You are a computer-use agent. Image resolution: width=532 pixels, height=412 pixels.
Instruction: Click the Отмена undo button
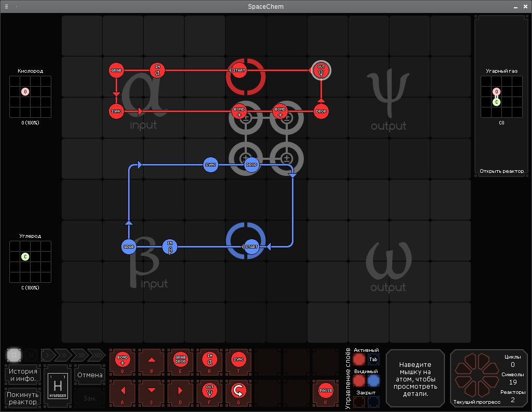90,375
